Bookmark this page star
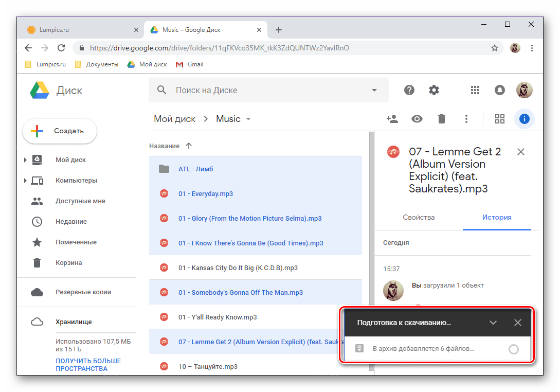 (x=494, y=48)
